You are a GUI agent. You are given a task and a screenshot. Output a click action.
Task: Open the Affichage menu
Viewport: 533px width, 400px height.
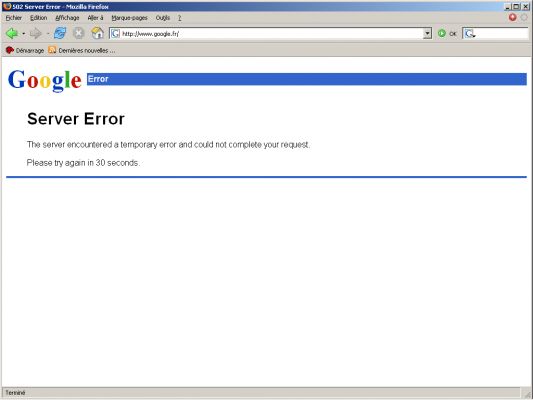[x=67, y=18]
